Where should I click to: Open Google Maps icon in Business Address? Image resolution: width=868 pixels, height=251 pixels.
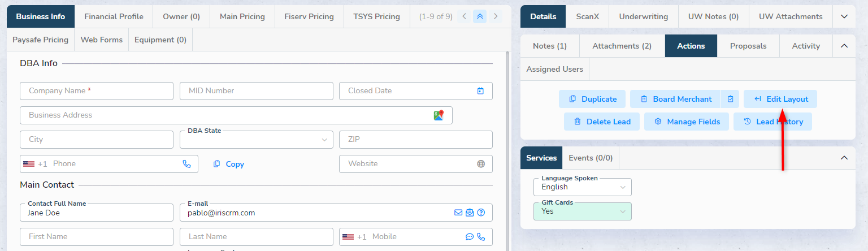click(x=439, y=115)
